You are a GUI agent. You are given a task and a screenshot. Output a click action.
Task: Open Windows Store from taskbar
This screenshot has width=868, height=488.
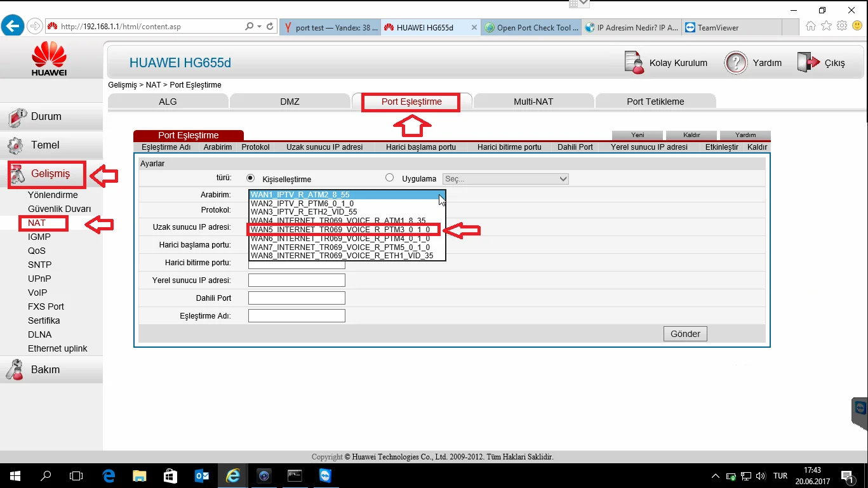[171, 475]
